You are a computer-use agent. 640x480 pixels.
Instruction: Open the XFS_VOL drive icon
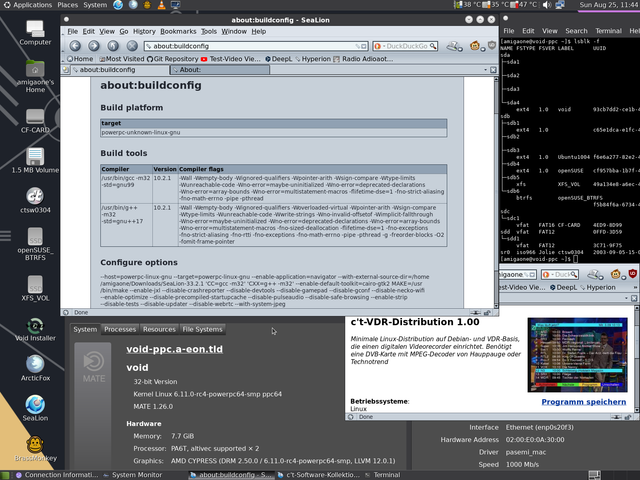pyautogui.click(x=35, y=288)
